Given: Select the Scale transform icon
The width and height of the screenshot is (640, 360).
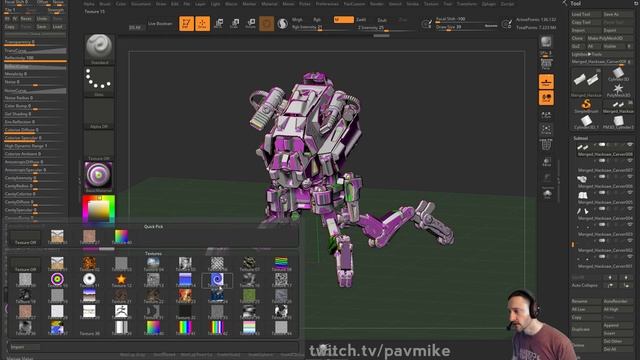Looking at the screenshot, I should 235,23.
